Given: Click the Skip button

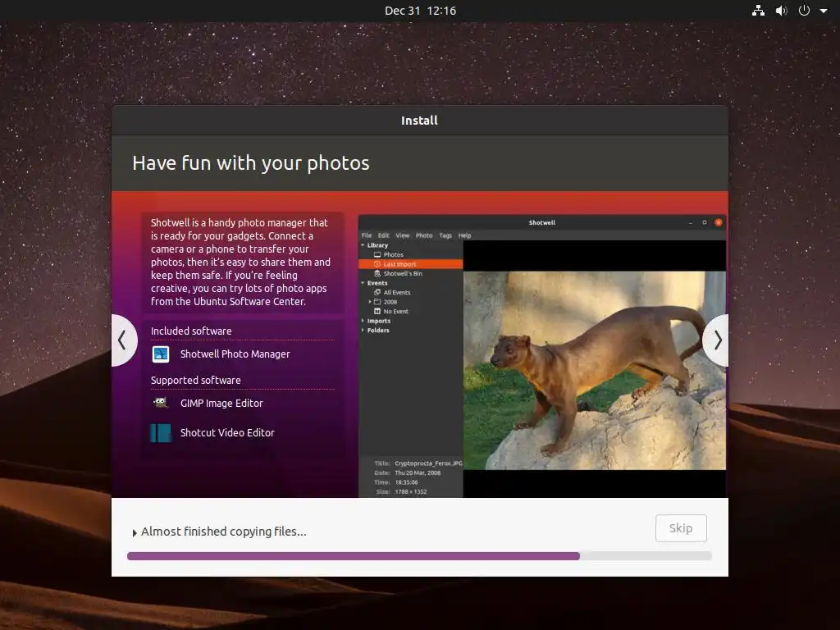Looking at the screenshot, I should tap(681, 528).
